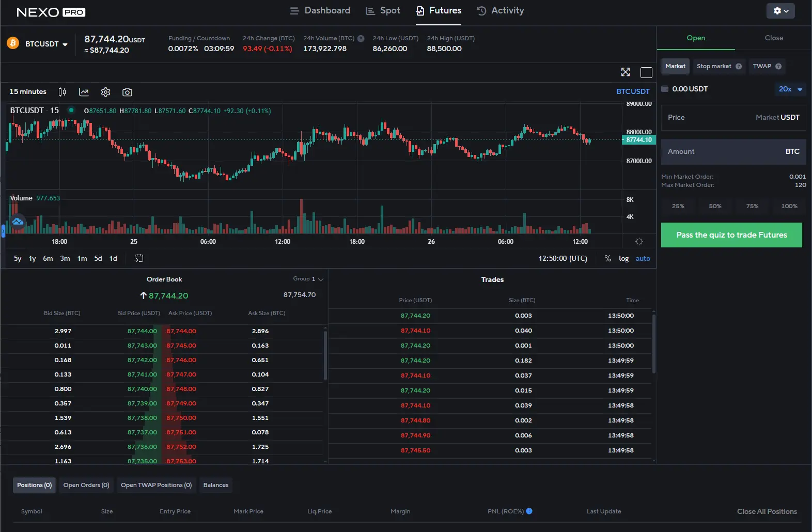812x532 pixels.
Task: Click the Stop market help icon
Action: [x=739, y=66]
